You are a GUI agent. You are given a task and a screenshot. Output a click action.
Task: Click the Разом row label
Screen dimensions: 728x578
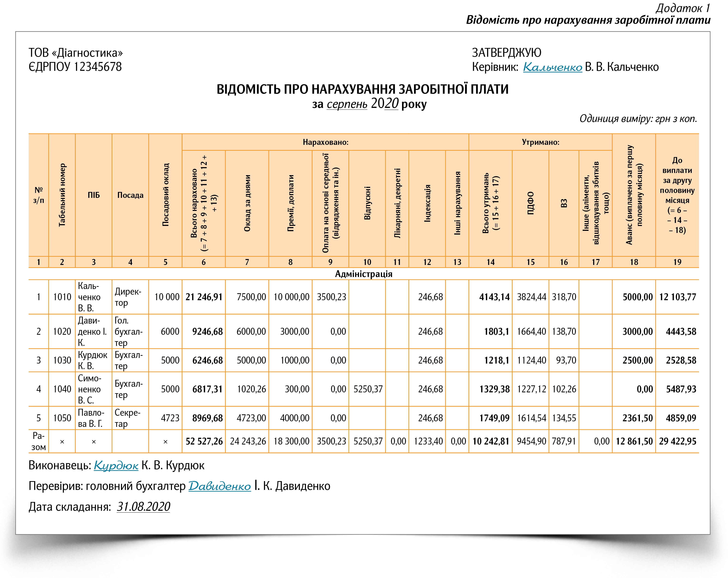[x=38, y=441]
